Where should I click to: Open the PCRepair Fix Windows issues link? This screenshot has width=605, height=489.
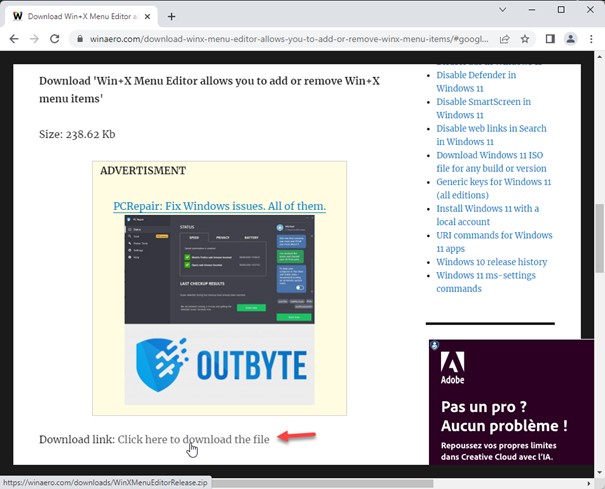tap(220, 206)
